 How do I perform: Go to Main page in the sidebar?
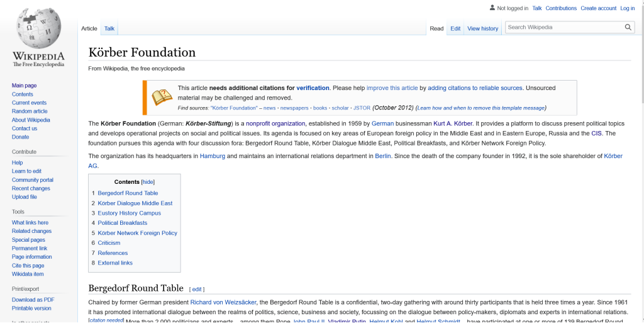coord(25,86)
